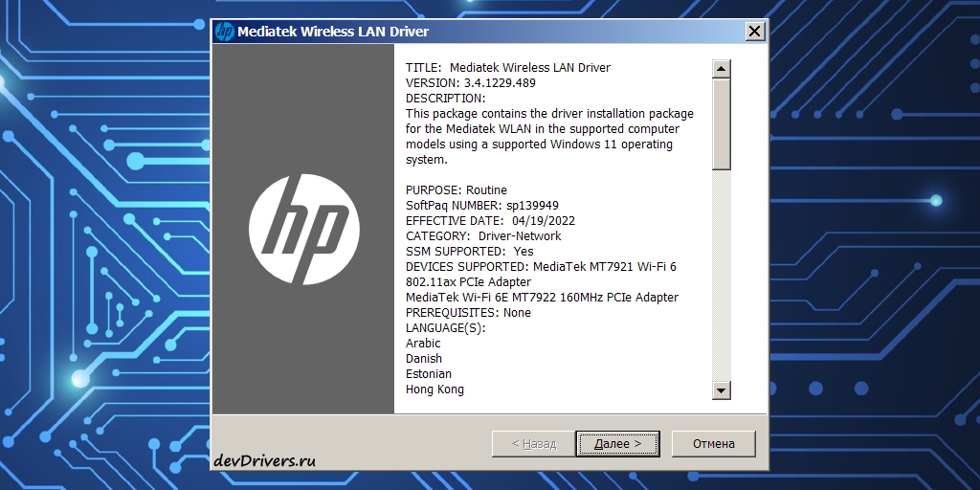Click the scrollbar track below the thumb

tap(722, 275)
